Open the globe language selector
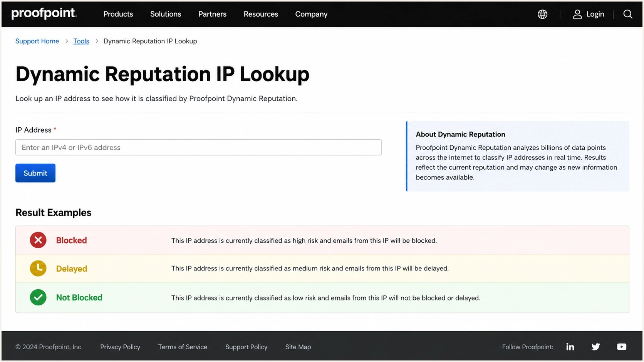The image size is (644, 362). (x=542, y=14)
